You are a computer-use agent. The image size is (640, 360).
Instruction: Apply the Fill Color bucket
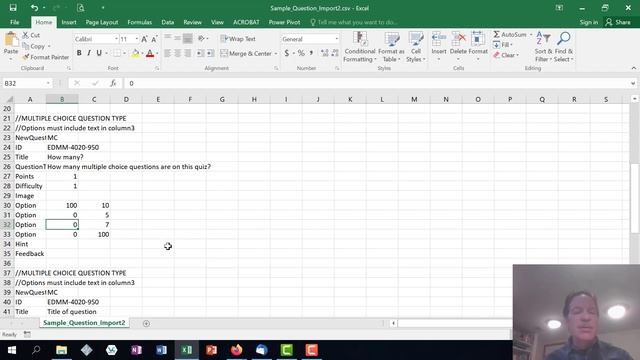(x=135, y=53)
